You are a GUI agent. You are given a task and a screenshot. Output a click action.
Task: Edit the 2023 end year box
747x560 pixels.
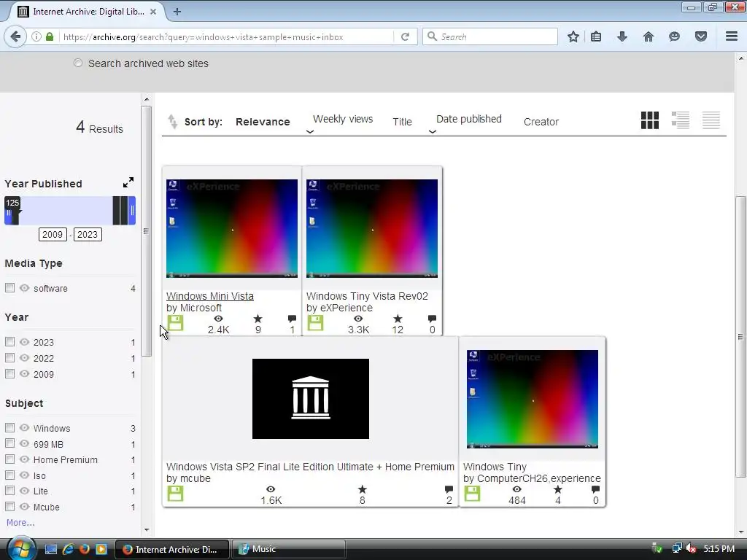pos(88,234)
